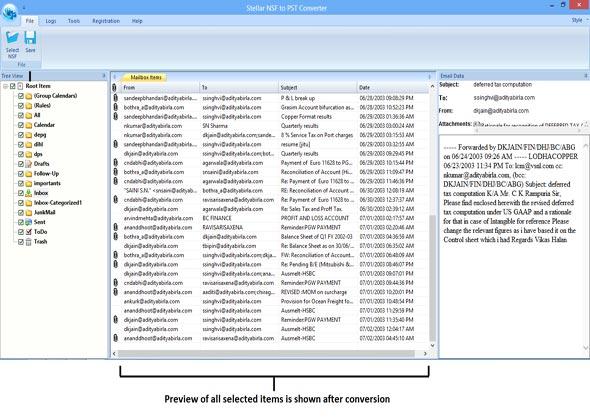The width and height of the screenshot is (590, 420).
Task: Click the Inbox folder icon
Action: [x=29, y=193]
